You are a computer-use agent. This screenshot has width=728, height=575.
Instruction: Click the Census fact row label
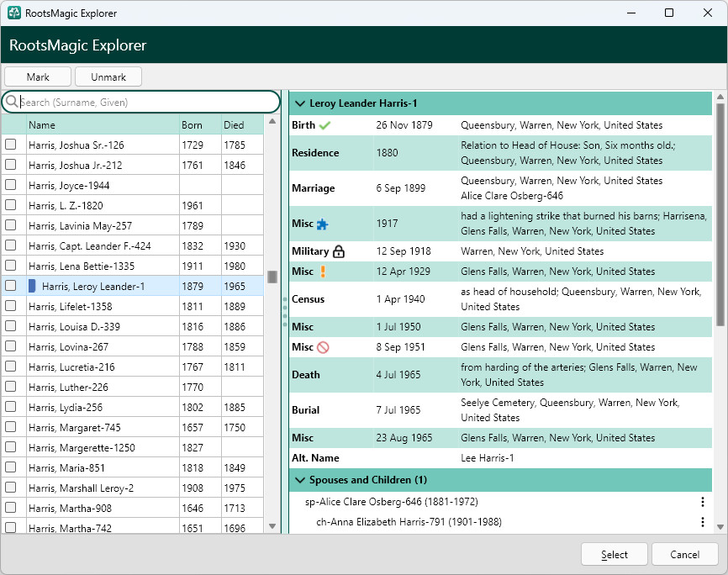point(308,299)
